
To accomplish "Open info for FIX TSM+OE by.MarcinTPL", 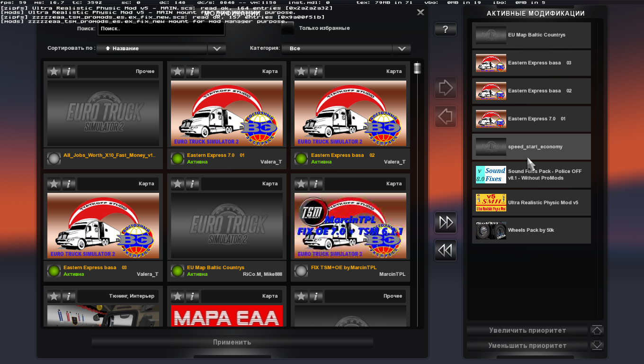I will [x=316, y=184].
